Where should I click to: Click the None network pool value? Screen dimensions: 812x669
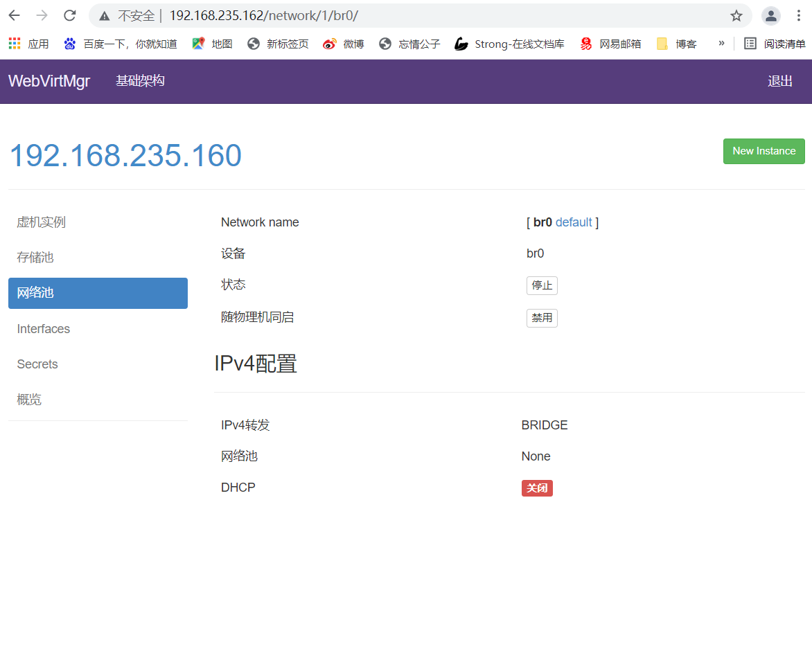536,456
